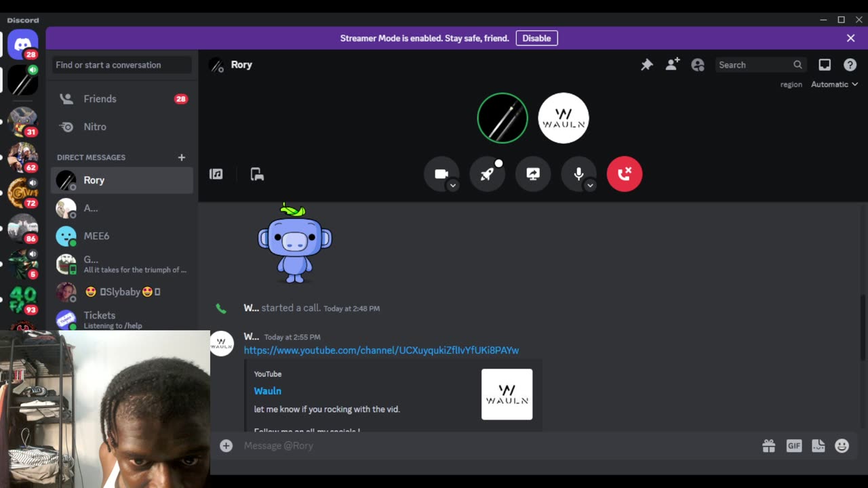Open attachment plus button in message bar
The image size is (868, 488).
click(x=226, y=445)
